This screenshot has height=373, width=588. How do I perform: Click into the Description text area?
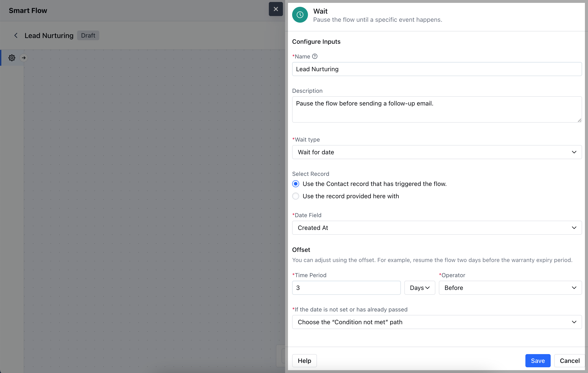click(437, 109)
